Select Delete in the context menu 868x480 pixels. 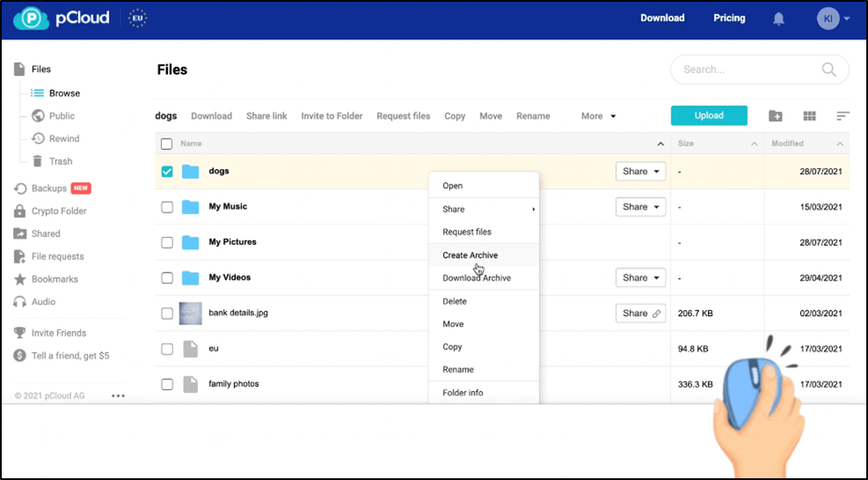coord(454,301)
